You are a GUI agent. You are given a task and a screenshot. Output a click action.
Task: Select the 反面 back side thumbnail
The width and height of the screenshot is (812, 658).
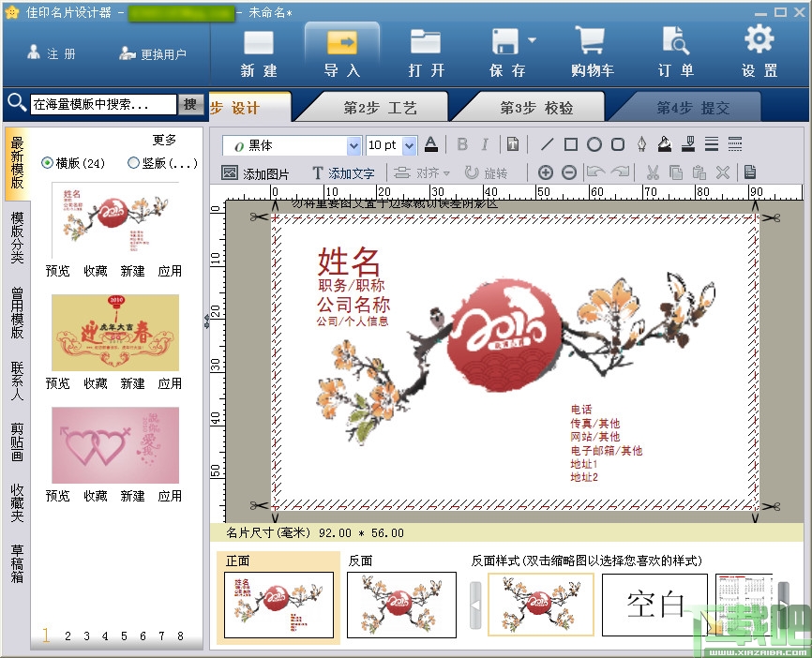(401, 605)
